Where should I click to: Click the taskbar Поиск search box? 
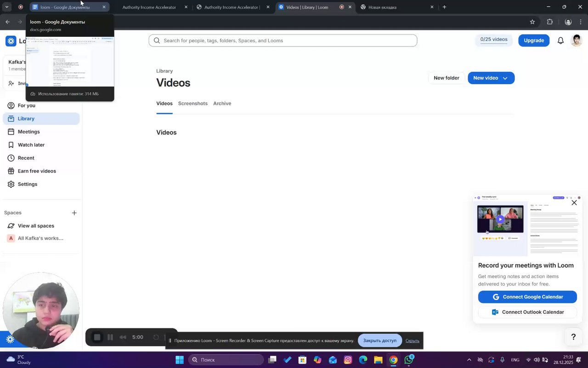tap(226, 360)
